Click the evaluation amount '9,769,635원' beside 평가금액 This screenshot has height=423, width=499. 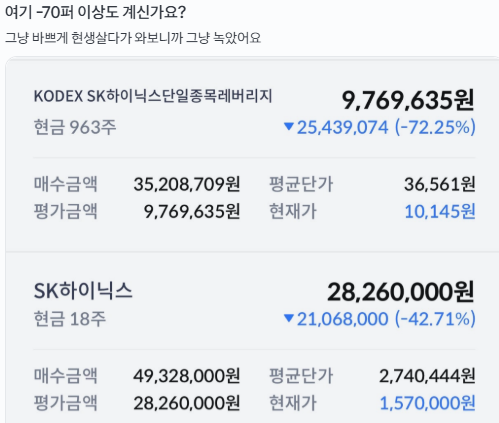click(192, 211)
